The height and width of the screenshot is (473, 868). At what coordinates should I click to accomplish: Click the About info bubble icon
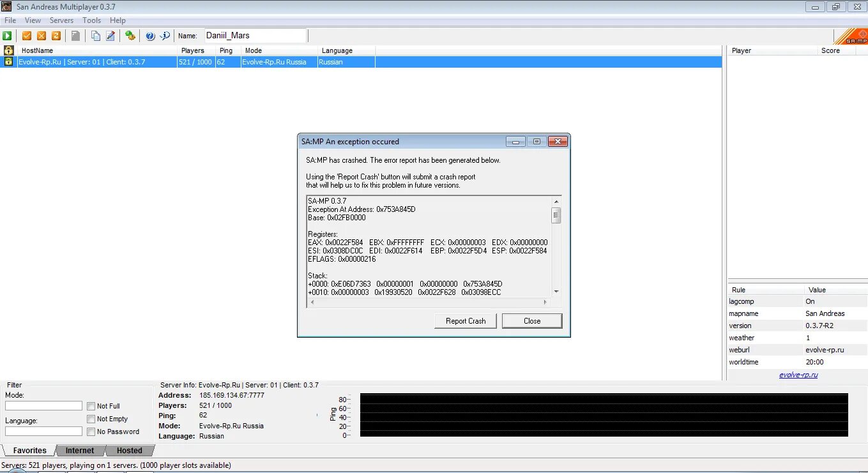click(165, 36)
